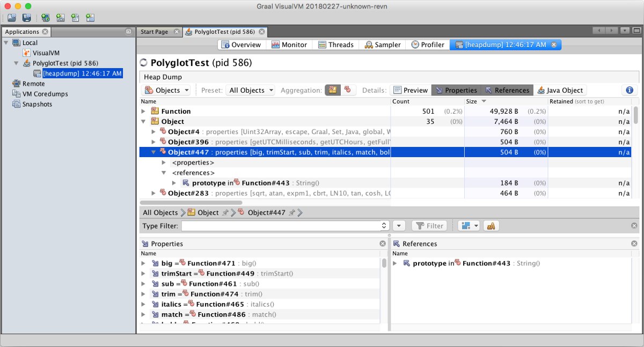644x347 pixels.
Task: Open the Overview tab
Action: (x=241, y=45)
